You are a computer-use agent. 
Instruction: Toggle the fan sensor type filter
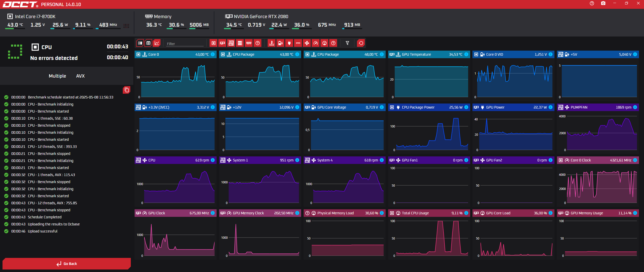pyautogui.click(x=307, y=43)
